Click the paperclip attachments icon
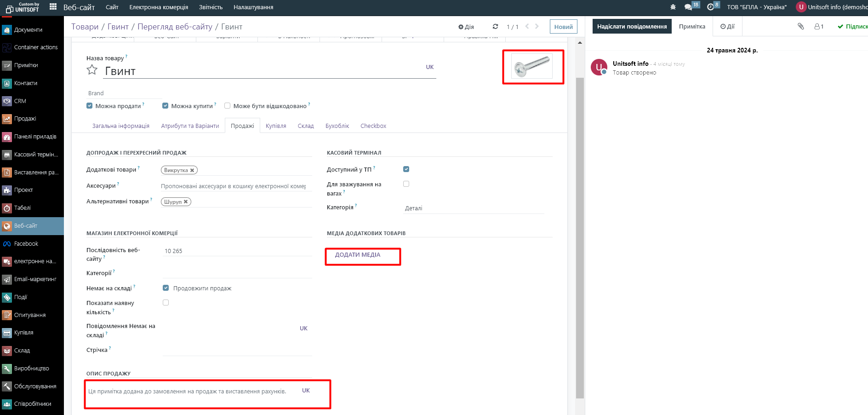Screen dimensions: 868x415 [801, 27]
